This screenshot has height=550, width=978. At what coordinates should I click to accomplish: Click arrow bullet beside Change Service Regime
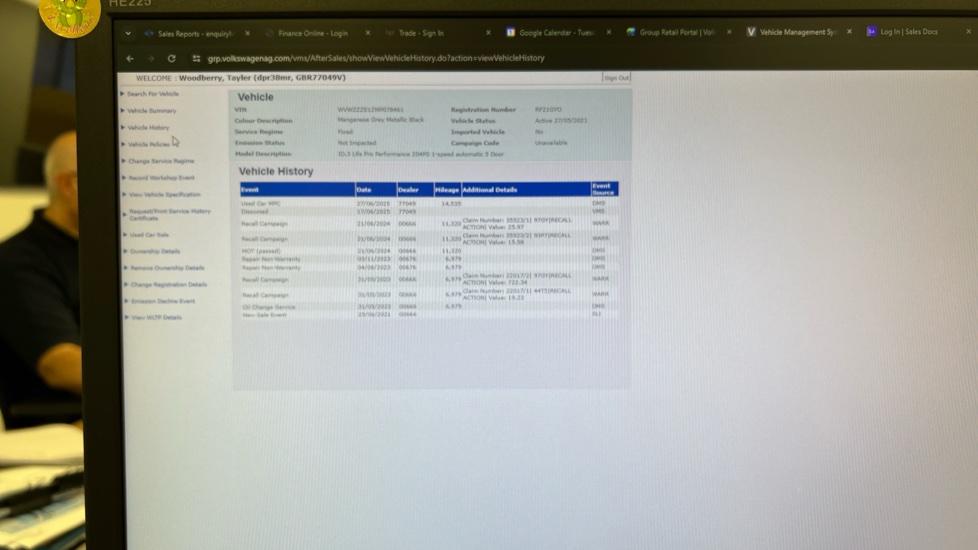click(x=123, y=161)
